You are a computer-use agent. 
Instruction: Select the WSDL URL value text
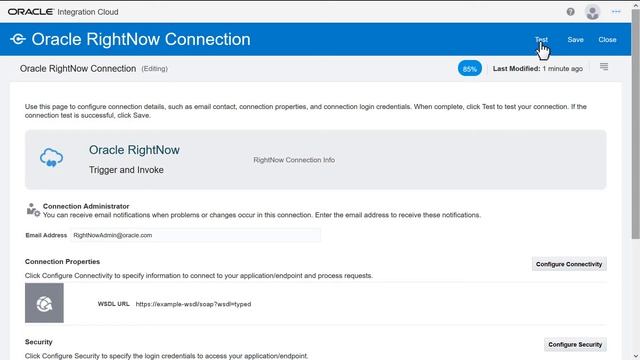[x=193, y=304]
